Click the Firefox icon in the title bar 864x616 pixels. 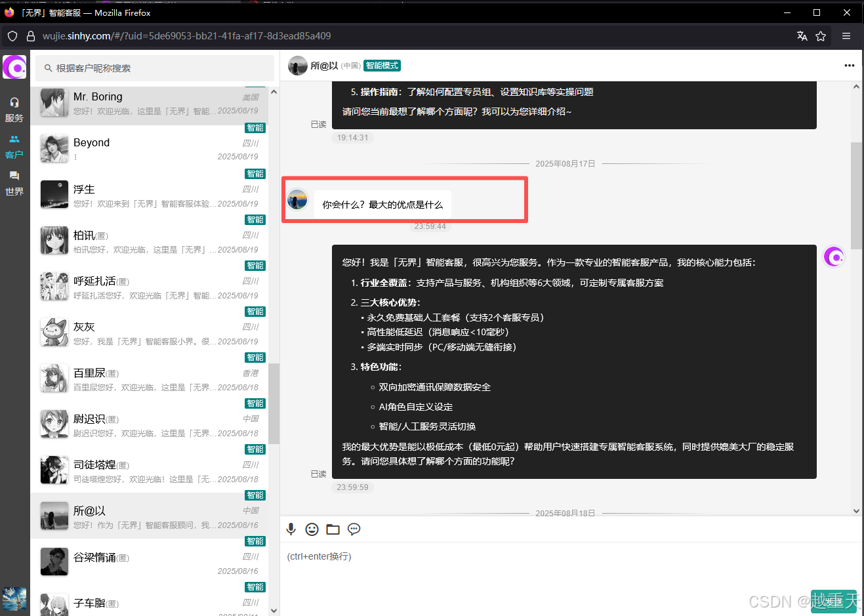click(9, 12)
